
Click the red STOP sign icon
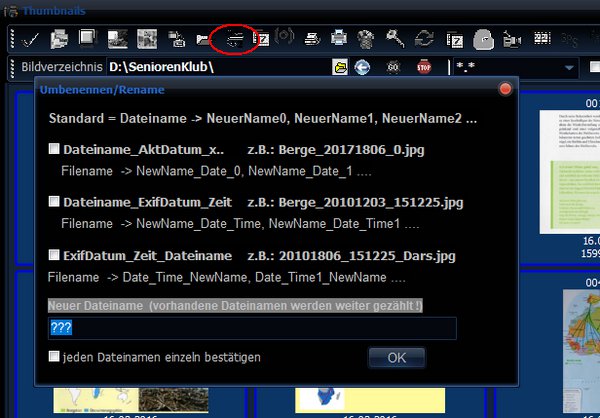(424, 67)
